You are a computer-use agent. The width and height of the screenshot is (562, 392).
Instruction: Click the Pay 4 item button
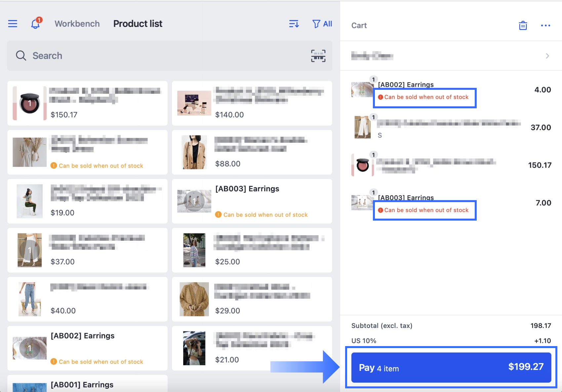point(451,367)
